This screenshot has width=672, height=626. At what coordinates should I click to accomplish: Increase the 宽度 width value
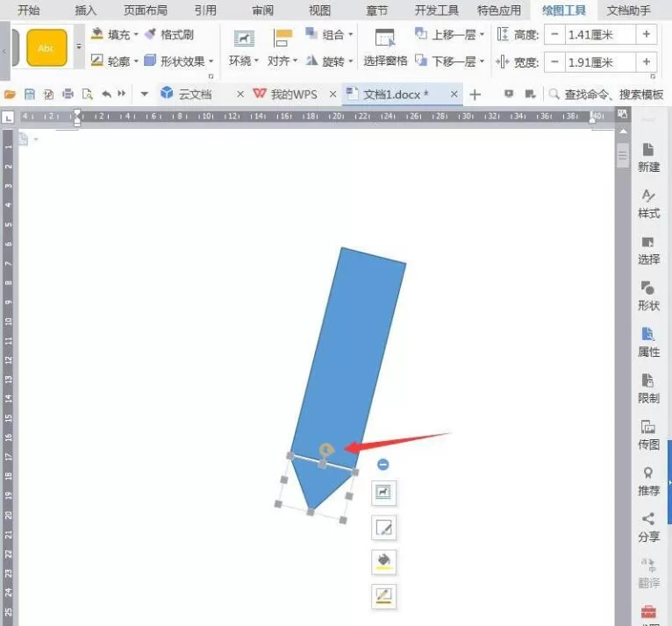click(x=647, y=62)
